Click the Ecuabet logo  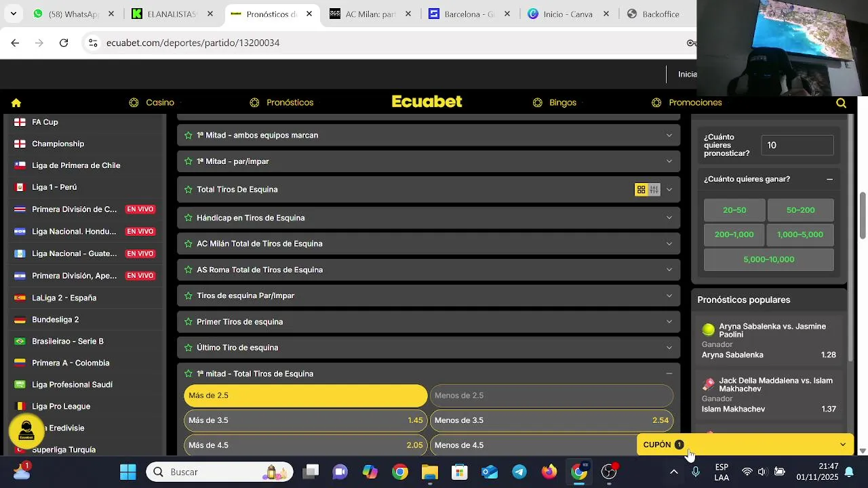coord(427,102)
